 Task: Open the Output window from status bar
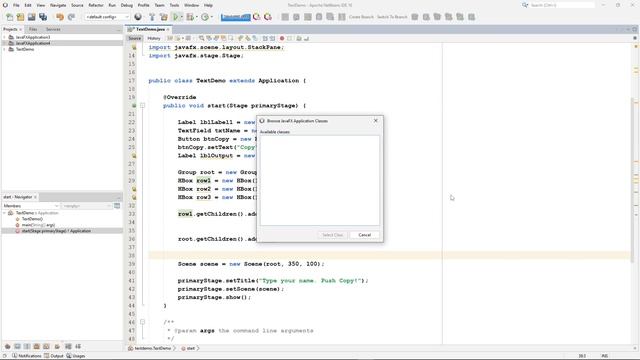53,356
